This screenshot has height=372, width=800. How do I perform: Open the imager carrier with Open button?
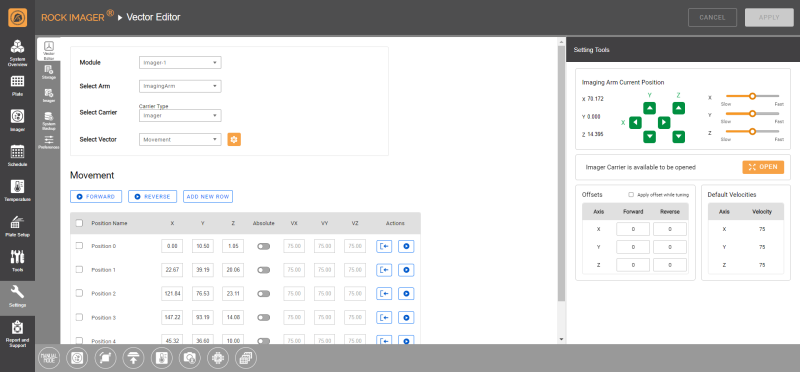[x=763, y=167]
